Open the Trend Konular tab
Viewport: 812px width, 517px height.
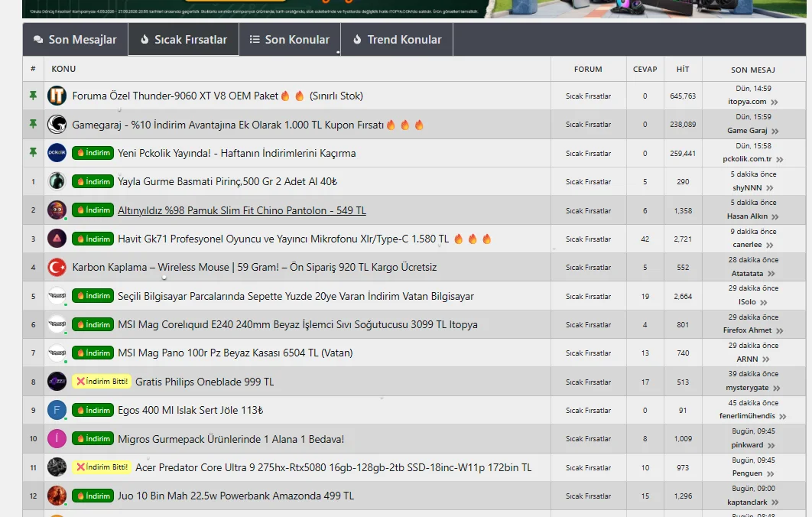click(x=397, y=39)
